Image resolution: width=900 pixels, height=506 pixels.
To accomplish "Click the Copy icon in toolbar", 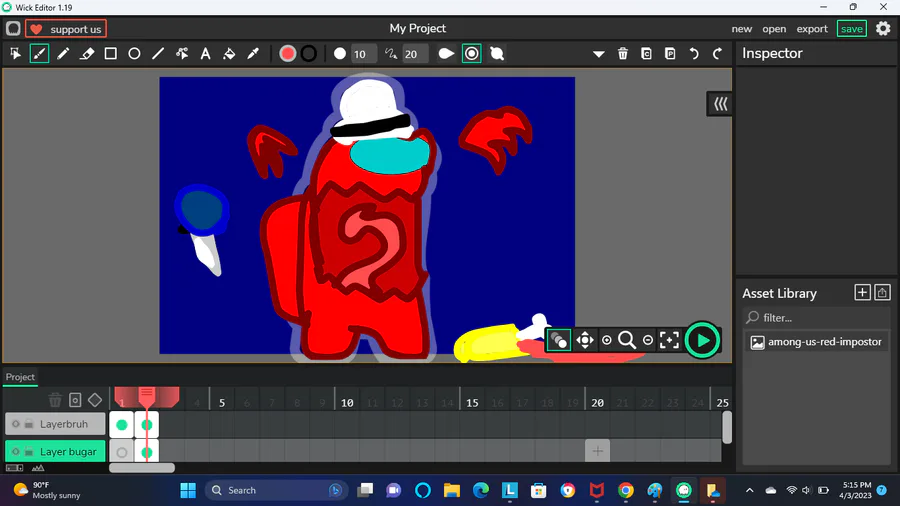I will click(646, 54).
